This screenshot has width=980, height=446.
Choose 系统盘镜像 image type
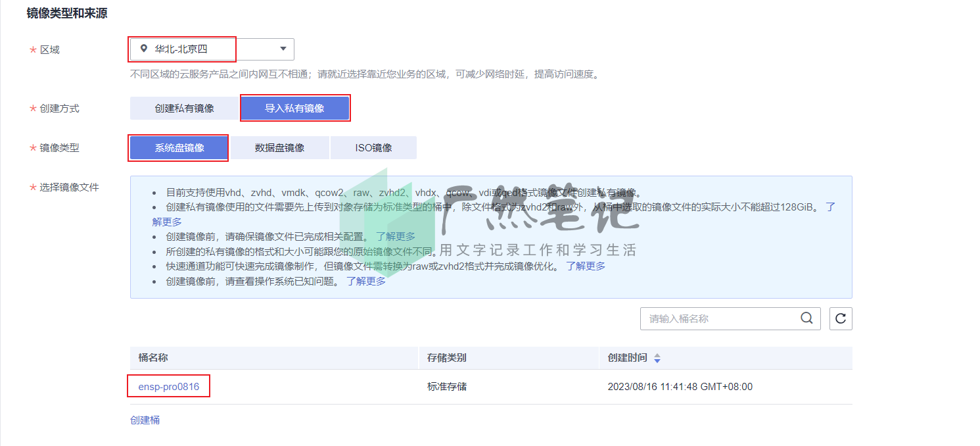(179, 147)
